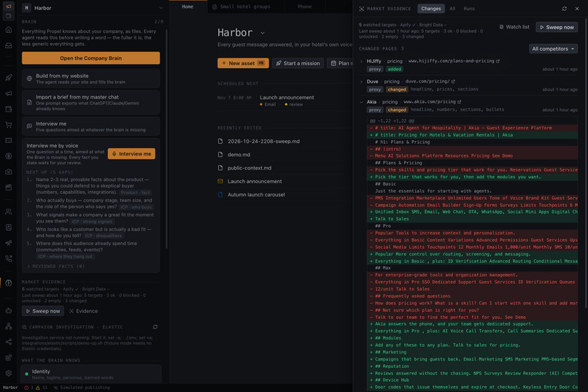Open external link for Akia pricing URL
The width and height of the screenshot is (588, 392).
coord(460,101)
